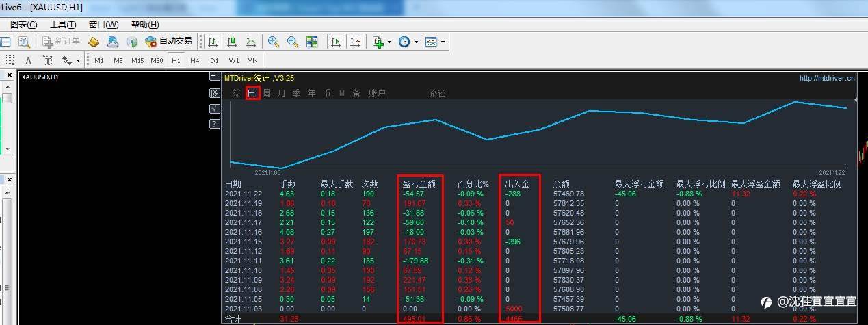Select the text label tool A

[28, 60]
